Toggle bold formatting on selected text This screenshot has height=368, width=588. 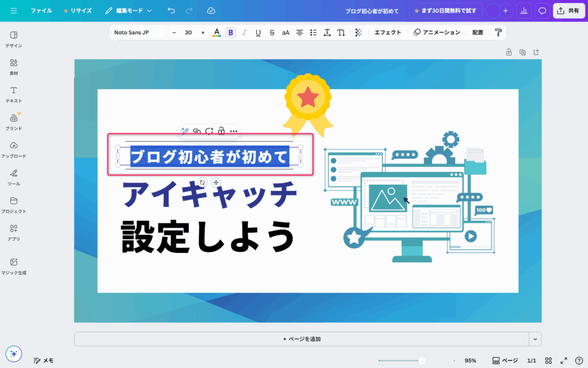(x=231, y=33)
